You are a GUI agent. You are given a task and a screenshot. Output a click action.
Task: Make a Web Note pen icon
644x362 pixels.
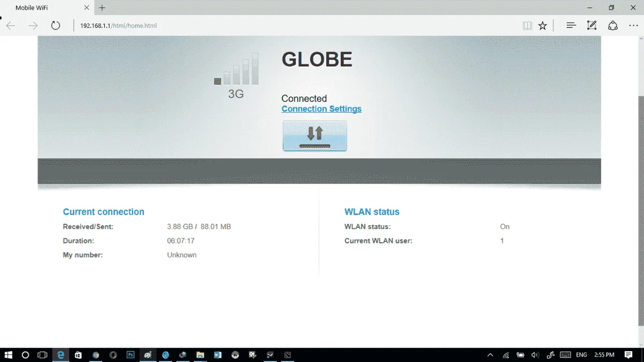[591, 25]
